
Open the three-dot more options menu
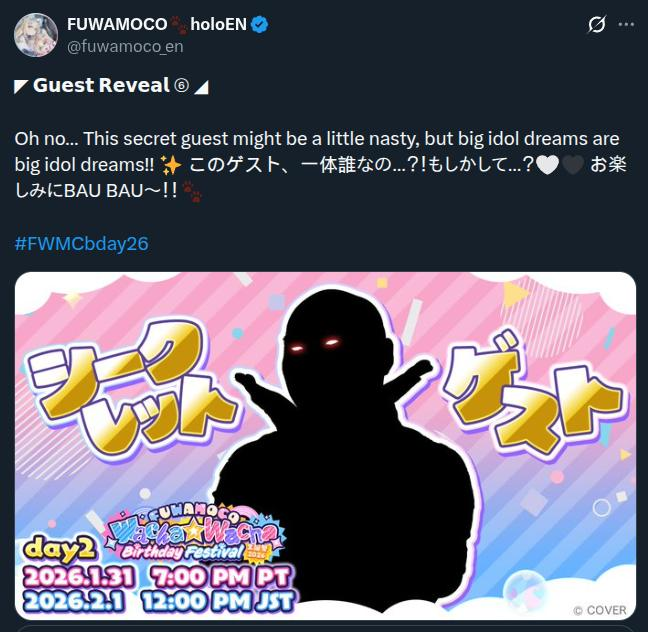(x=626, y=24)
